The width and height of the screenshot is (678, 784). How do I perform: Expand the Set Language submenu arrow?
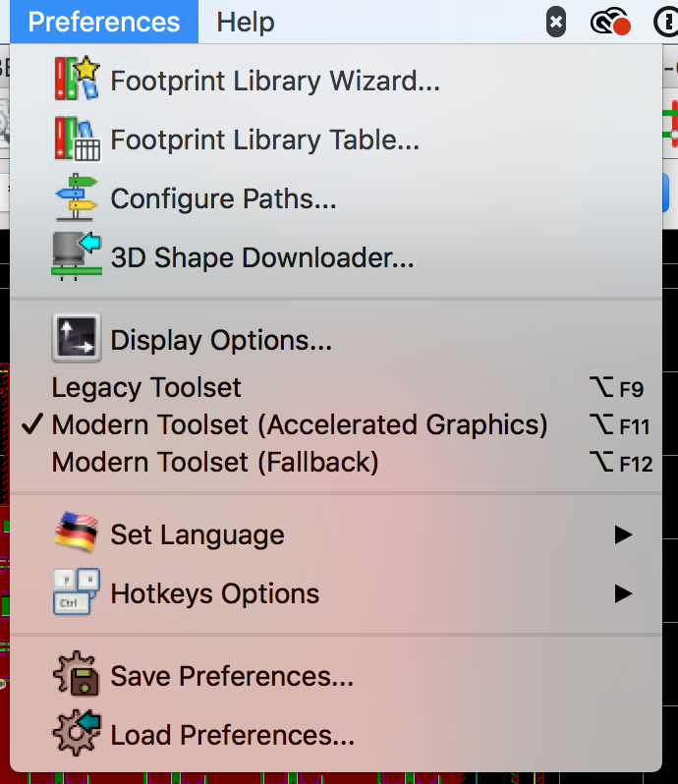pos(623,534)
